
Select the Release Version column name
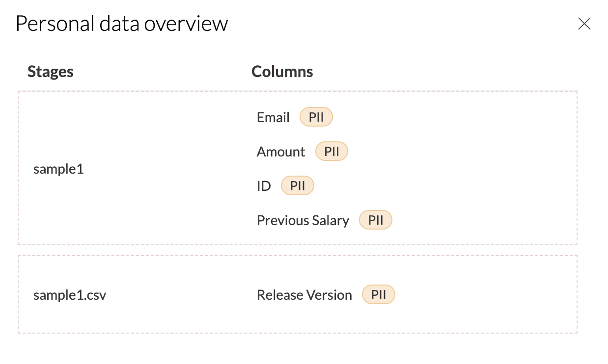(x=304, y=295)
